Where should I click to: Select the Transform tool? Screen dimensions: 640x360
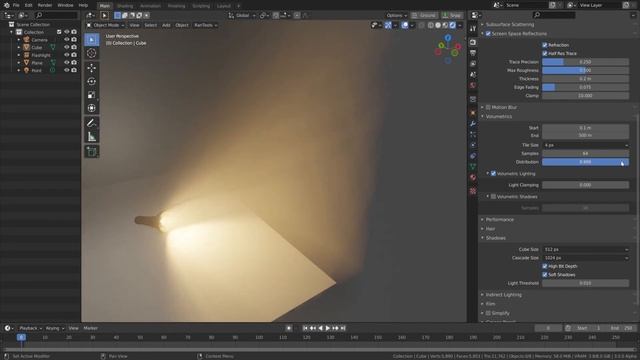(92, 108)
